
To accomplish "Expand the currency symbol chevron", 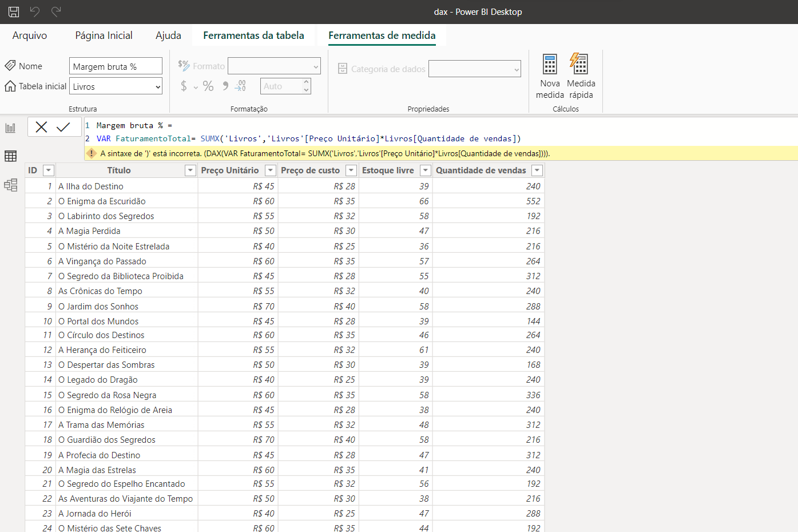I will pos(196,88).
